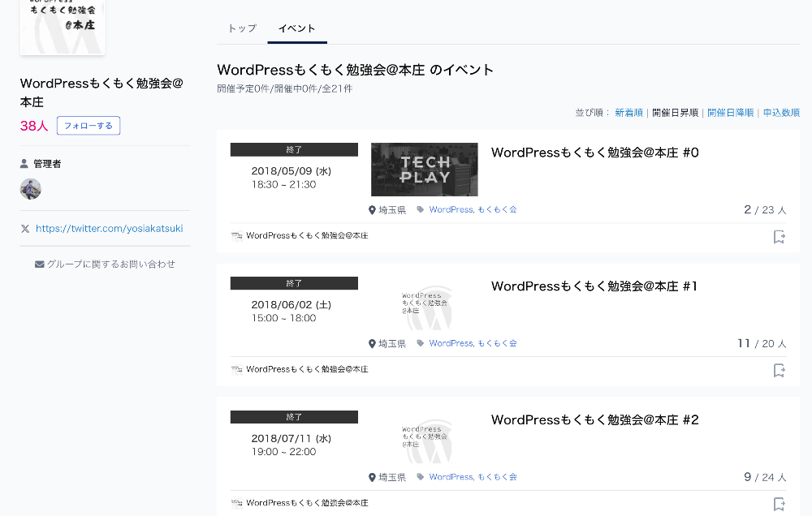The width and height of the screenshot is (812, 516).
Task: Click the 11 / 20 人 attendee count
Action: tap(762, 343)
